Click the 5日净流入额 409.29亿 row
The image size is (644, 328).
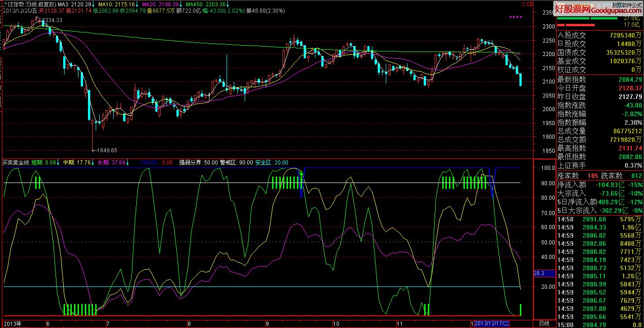600,201
